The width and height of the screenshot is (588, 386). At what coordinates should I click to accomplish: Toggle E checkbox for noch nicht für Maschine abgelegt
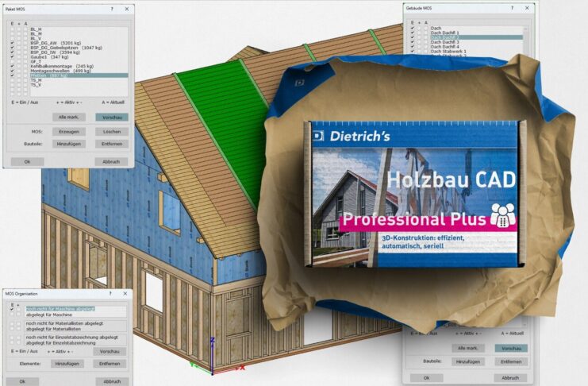tap(12, 309)
